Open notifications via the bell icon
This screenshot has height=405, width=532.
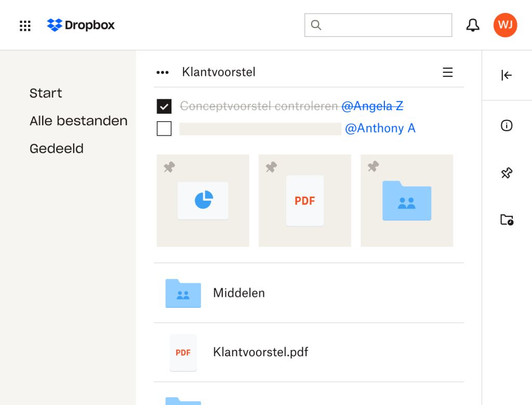[x=472, y=24]
